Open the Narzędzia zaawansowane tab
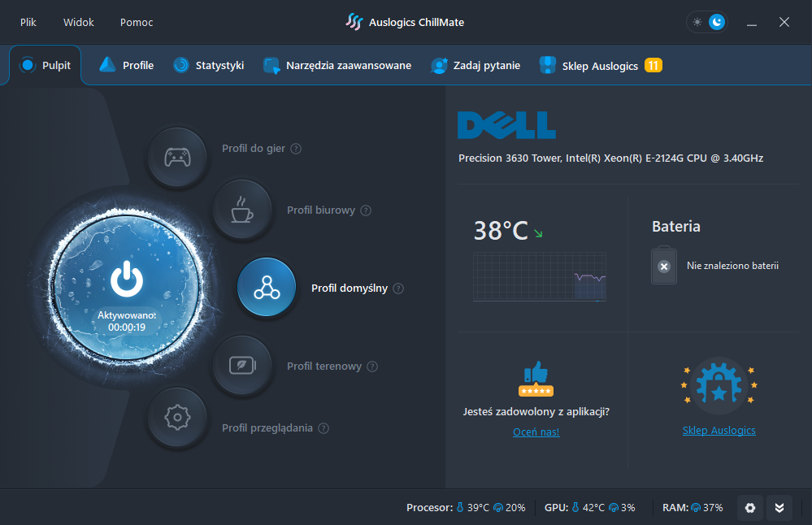 [x=337, y=65]
